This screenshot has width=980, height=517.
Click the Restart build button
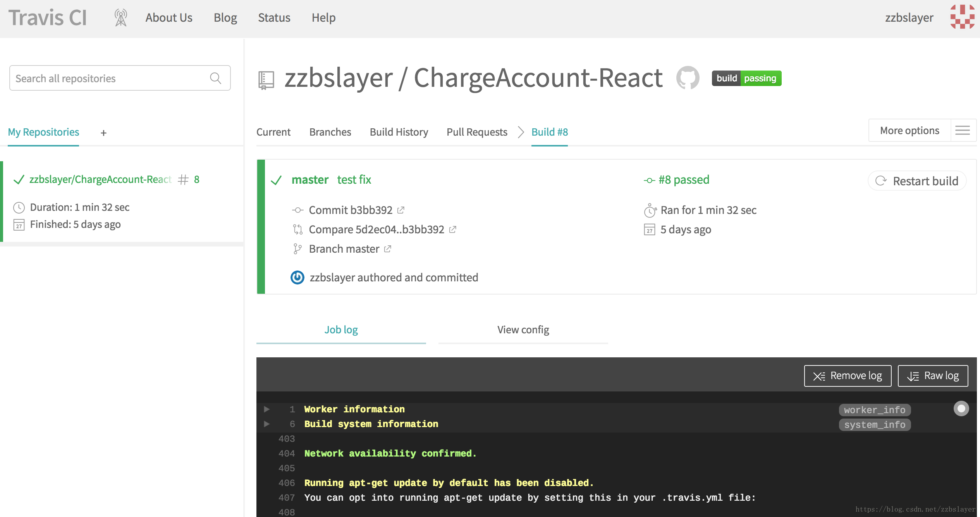[917, 181]
